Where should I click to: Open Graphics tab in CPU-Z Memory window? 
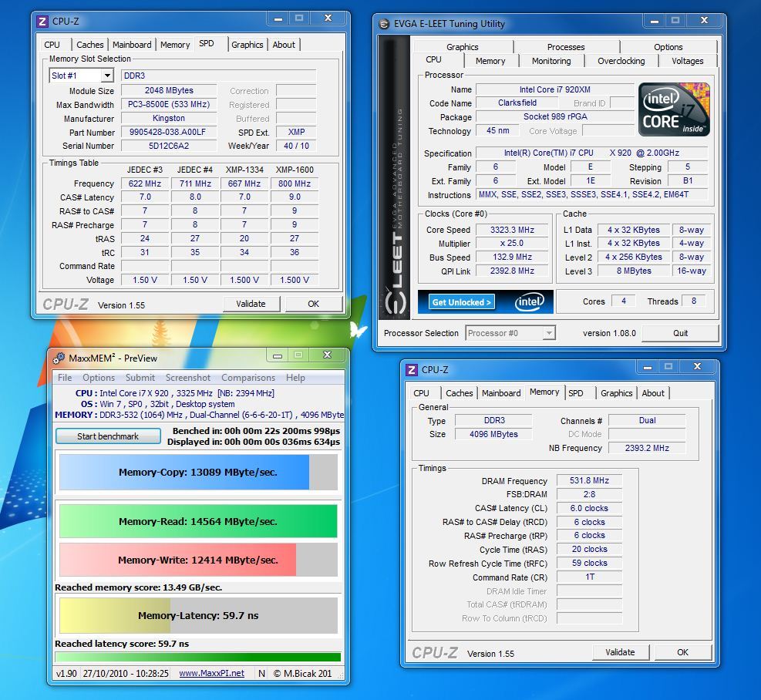tap(616, 393)
